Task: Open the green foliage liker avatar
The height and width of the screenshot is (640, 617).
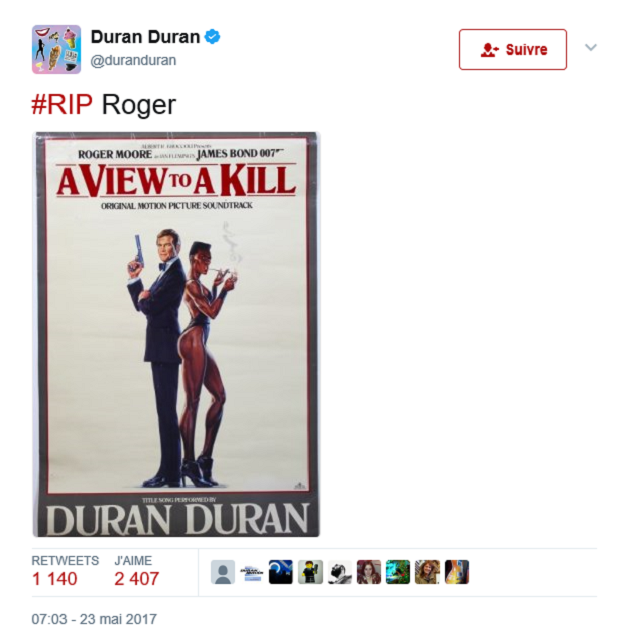Action: (398, 572)
